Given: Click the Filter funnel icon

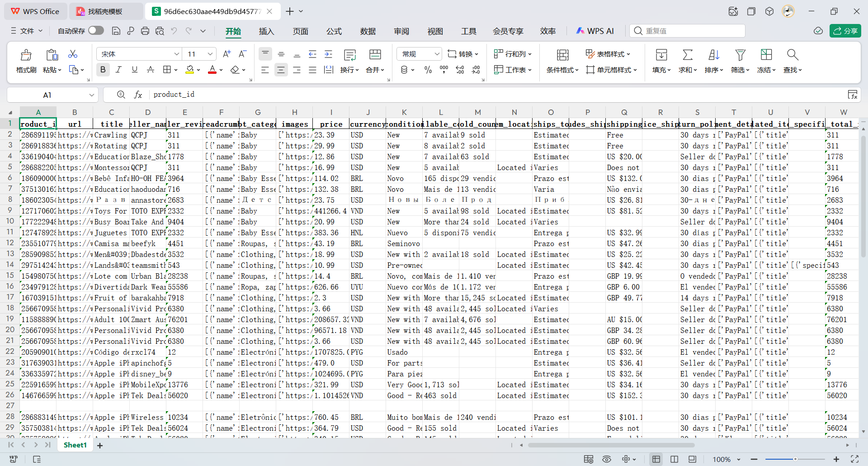Looking at the screenshot, I should [740, 55].
